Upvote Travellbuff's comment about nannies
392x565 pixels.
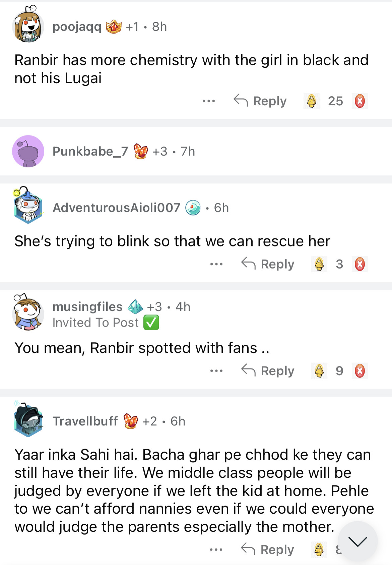(319, 549)
